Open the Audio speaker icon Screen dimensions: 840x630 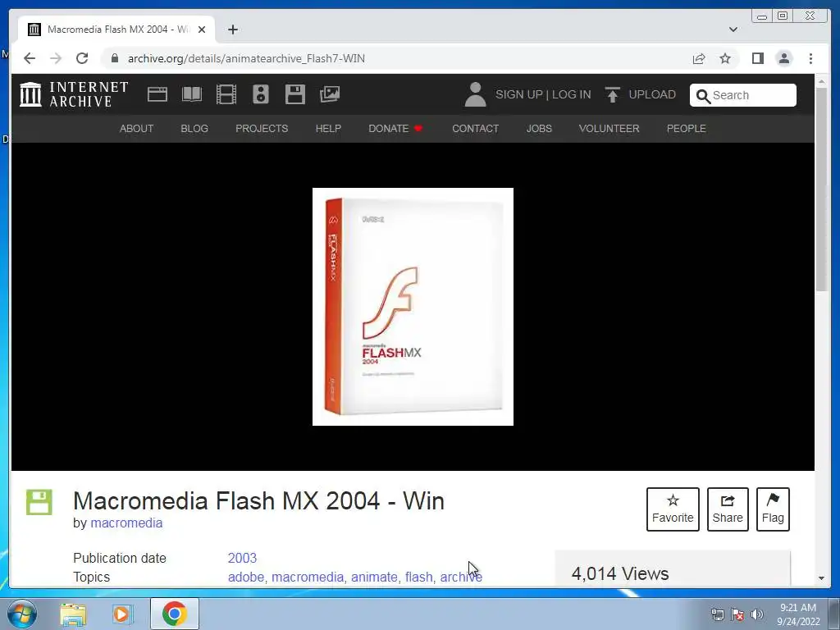pyautogui.click(x=260, y=94)
